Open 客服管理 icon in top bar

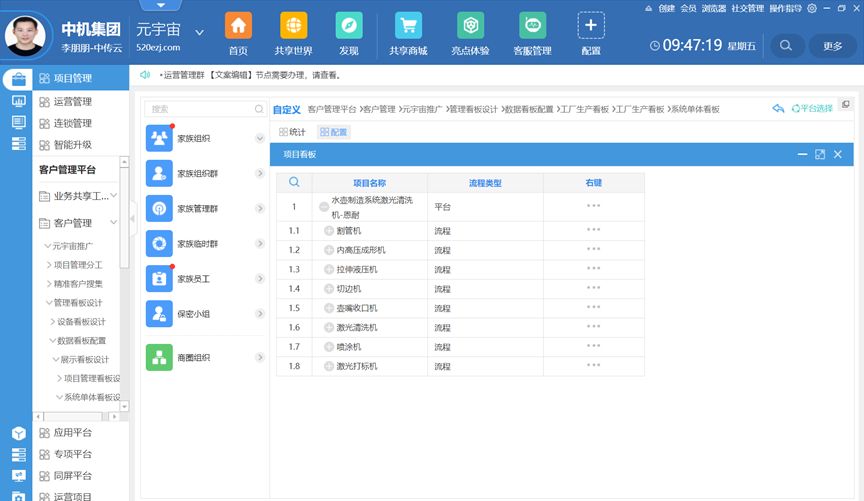tap(532, 26)
